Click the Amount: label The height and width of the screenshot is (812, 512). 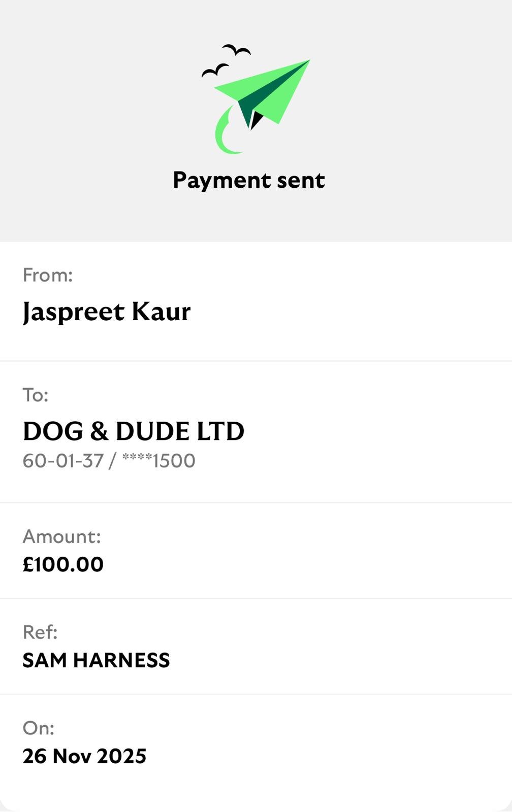[x=62, y=536]
